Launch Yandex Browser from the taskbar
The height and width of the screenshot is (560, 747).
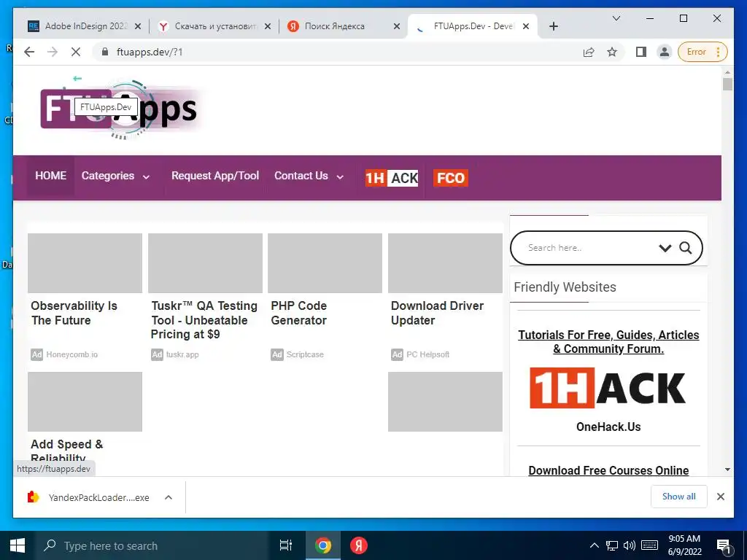click(x=359, y=545)
